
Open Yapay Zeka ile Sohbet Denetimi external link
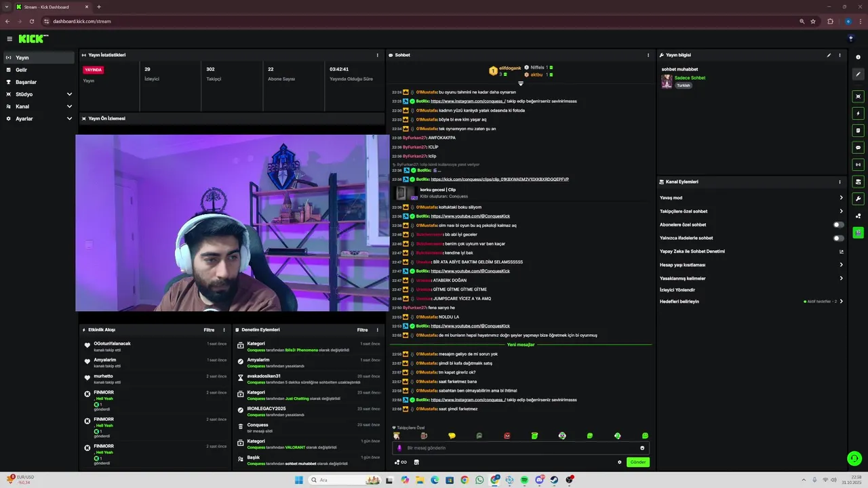[x=842, y=251]
